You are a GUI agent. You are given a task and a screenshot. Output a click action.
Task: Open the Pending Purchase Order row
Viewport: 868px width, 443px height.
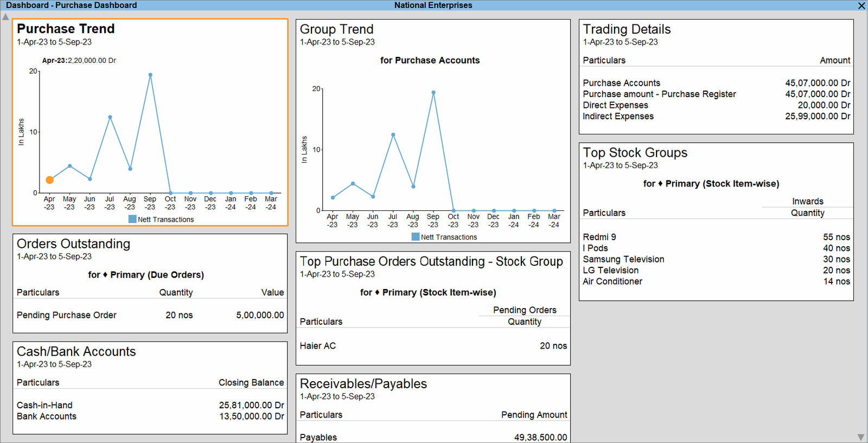point(150,315)
